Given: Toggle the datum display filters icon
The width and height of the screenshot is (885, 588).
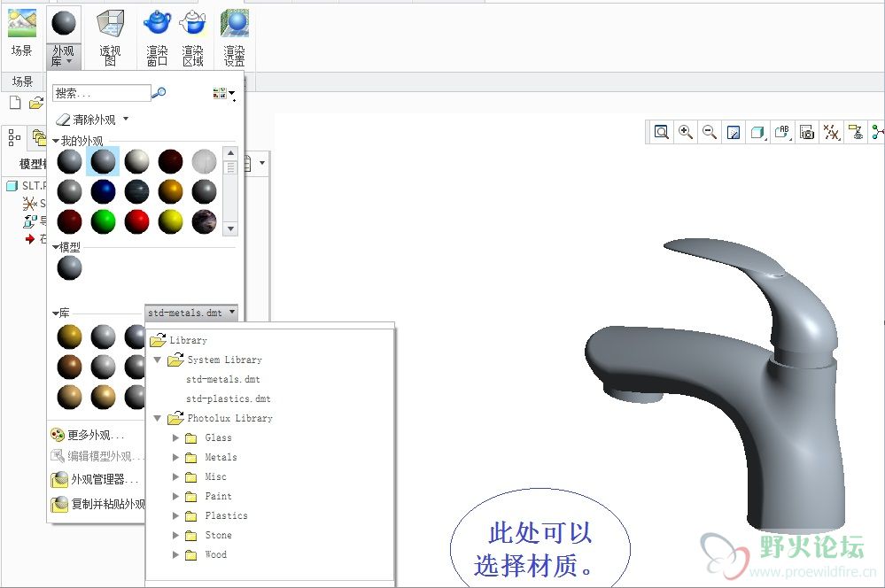Looking at the screenshot, I should [x=831, y=133].
